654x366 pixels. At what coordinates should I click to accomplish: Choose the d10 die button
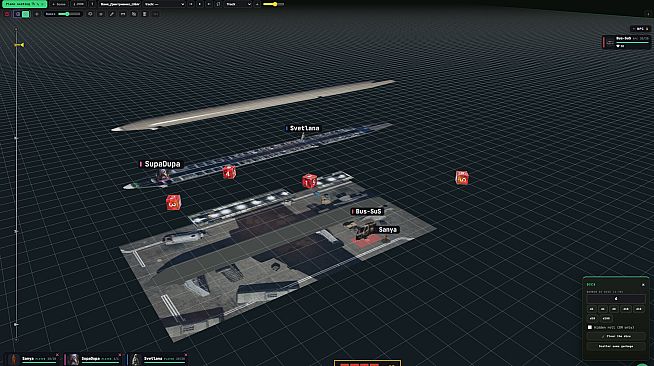[626, 309]
